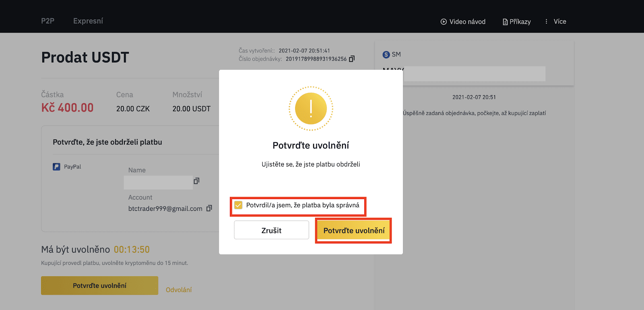
Task: Click background Potvrďte uvolnění button below timer
Action: pos(99,285)
